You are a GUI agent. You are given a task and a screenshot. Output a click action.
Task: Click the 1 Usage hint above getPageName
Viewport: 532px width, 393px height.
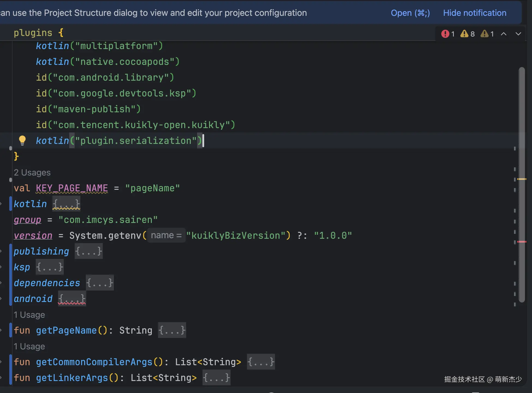point(29,315)
